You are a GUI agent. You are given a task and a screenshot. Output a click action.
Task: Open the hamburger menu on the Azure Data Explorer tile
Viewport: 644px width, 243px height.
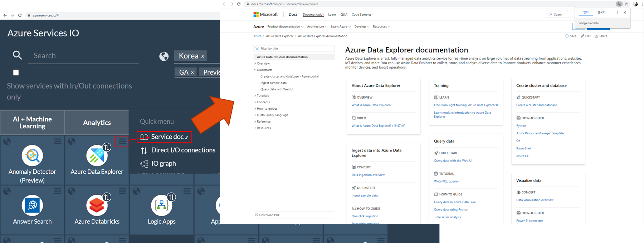[122, 142]
